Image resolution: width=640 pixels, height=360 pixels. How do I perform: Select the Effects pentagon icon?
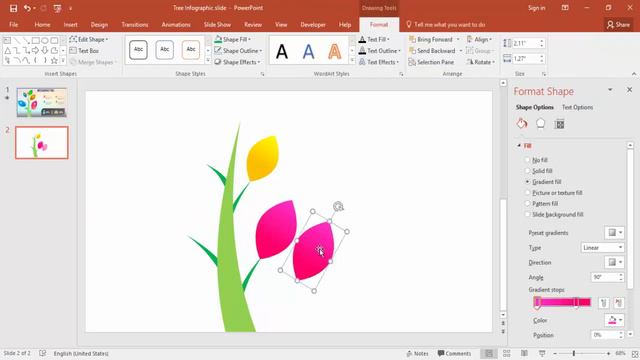(x=540, y=124)
